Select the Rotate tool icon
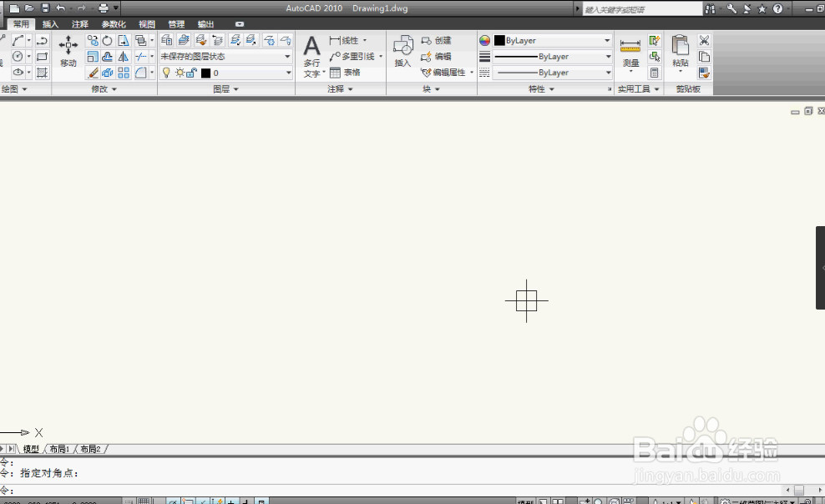 click(108, 40)
